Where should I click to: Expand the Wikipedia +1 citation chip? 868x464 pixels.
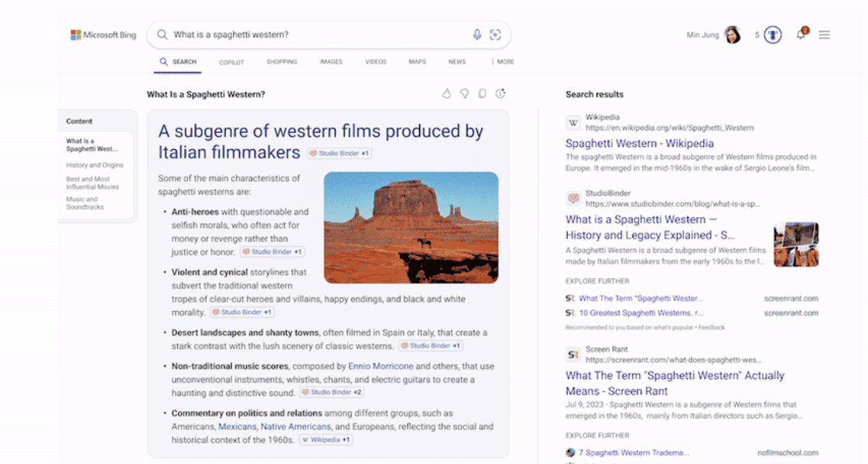tap(326, 438)
